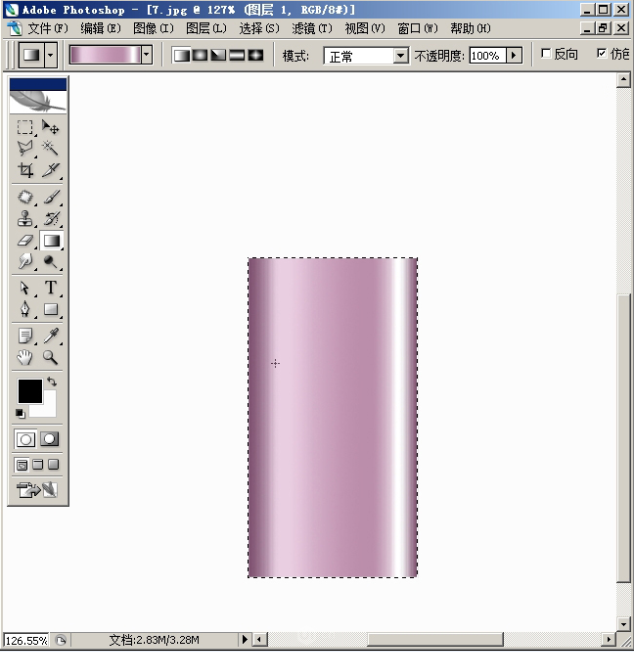Uncheck the 仿色 dither checkbox
Image resolution: width=634 pixels, height=652 pixels.
602,54
